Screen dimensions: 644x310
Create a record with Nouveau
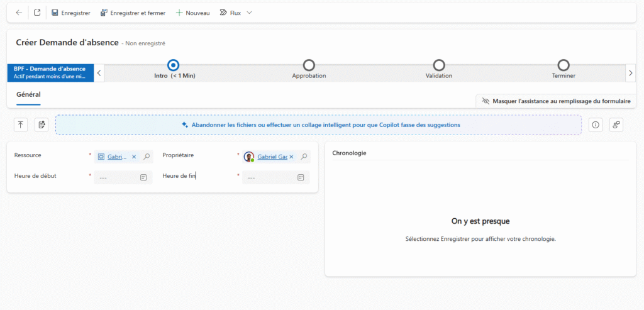(x=192, y=13)
